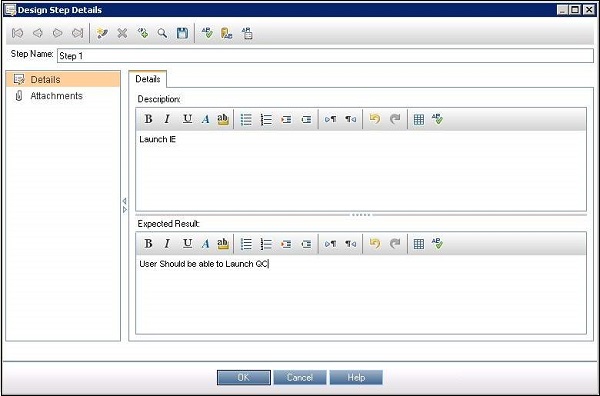Viewport: 600px width, 396px height.
Task: Redo change in Expected Result editor
Action: (x=395, y=244)
